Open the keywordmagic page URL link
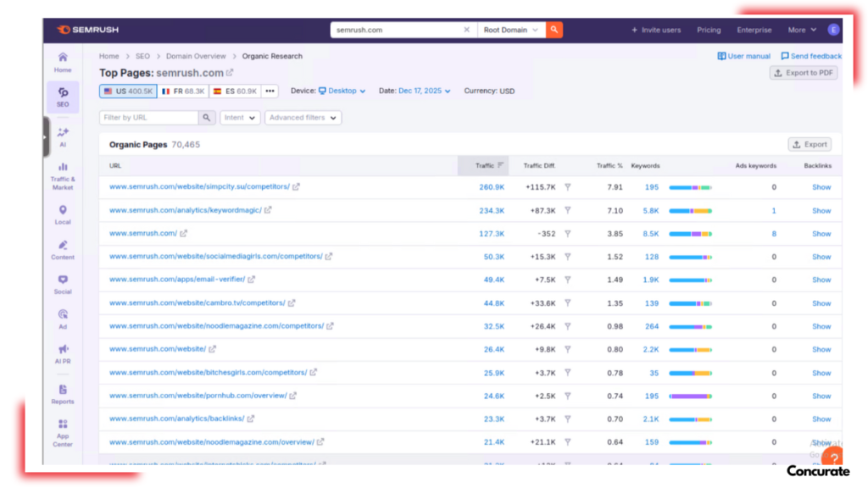 [185, 210]
